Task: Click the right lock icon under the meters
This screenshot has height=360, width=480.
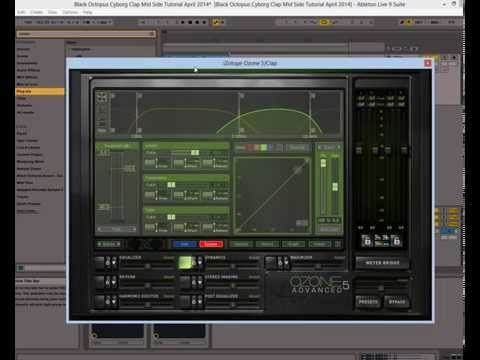Action: pos(396,240)
